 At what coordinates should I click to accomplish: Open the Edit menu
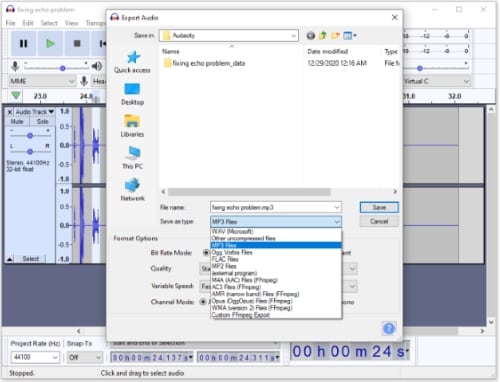point(28,23)
